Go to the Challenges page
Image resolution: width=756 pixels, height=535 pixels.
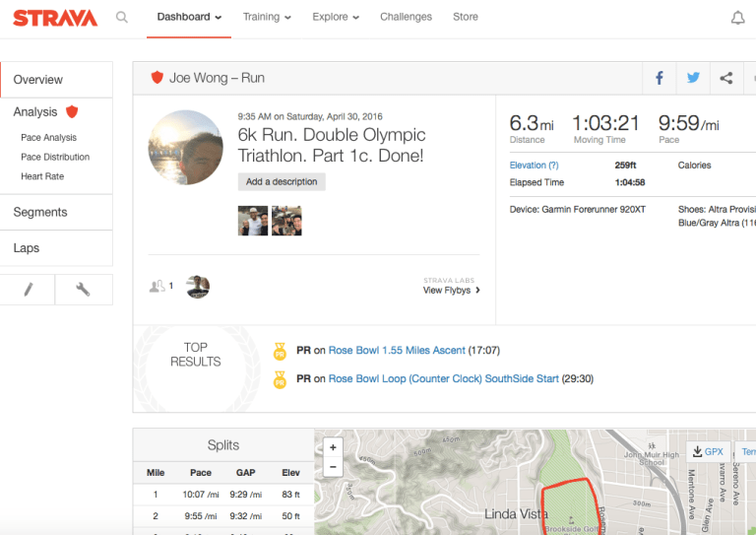point(406,17)
